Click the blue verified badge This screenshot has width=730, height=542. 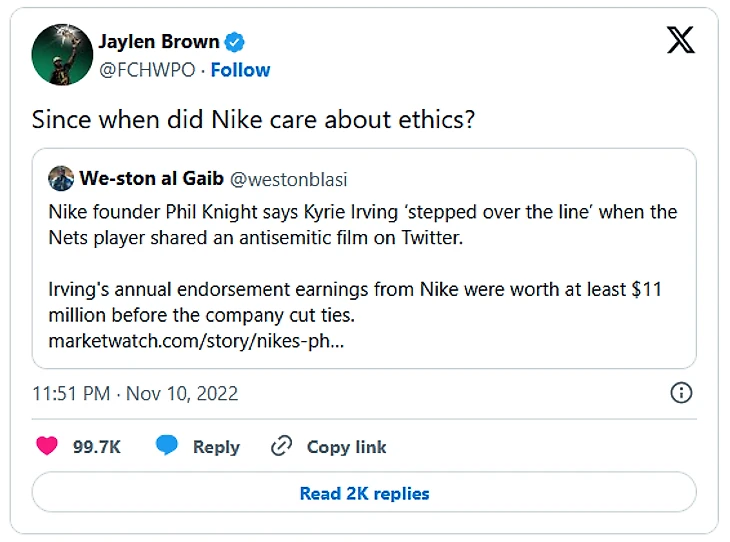[235, 42]
